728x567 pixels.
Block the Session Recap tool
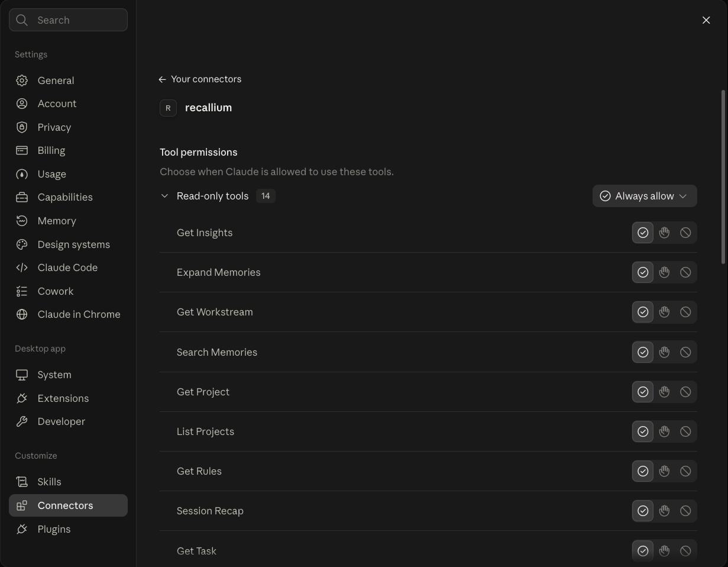click(685, 511)
